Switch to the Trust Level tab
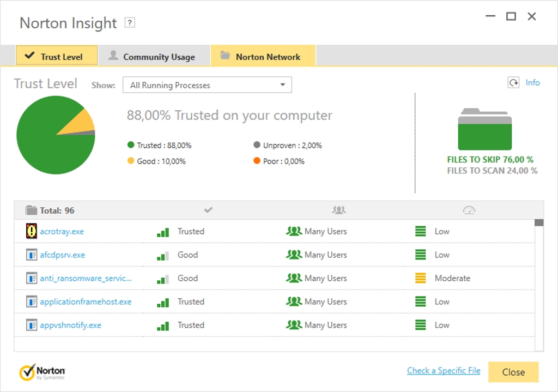 (57, 56)
